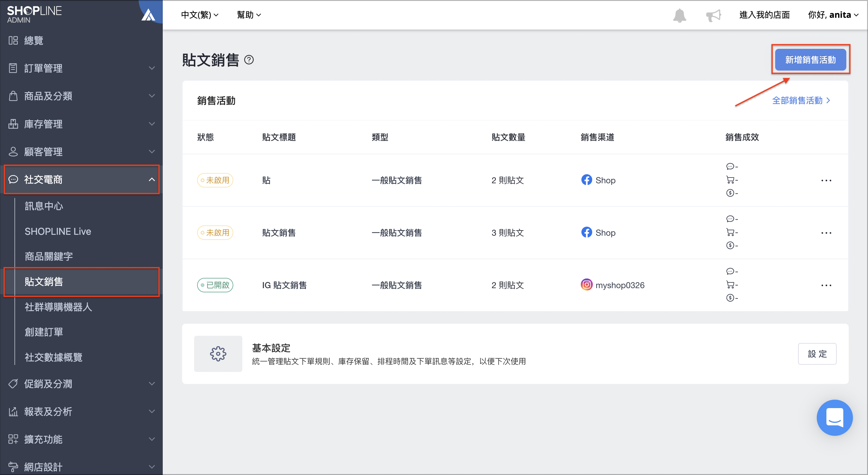Screen dimensions: 868x475
Task: Open the three-dot menu for 貼 row
Action: click(x=826, y=181)
